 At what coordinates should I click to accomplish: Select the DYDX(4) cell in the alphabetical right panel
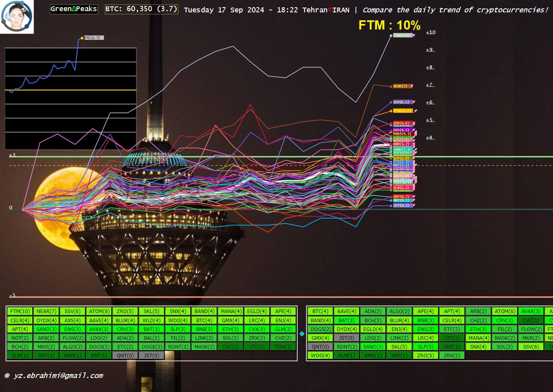(x=347, y=329)
